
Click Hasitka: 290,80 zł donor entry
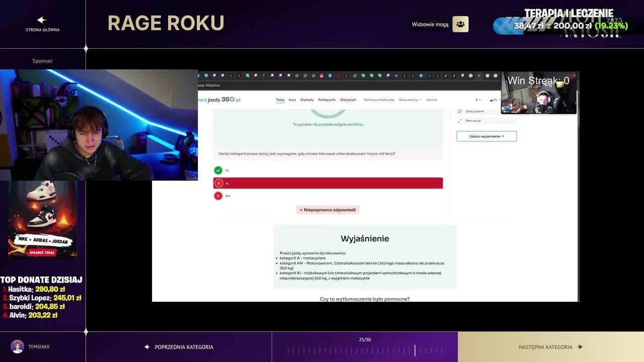pyautogui.click(x=34, y=289)
